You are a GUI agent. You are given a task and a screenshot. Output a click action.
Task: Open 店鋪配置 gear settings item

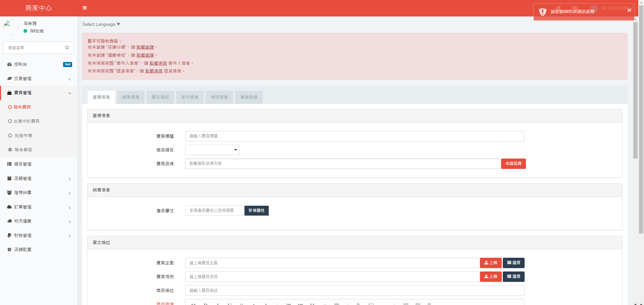[23, 250]
